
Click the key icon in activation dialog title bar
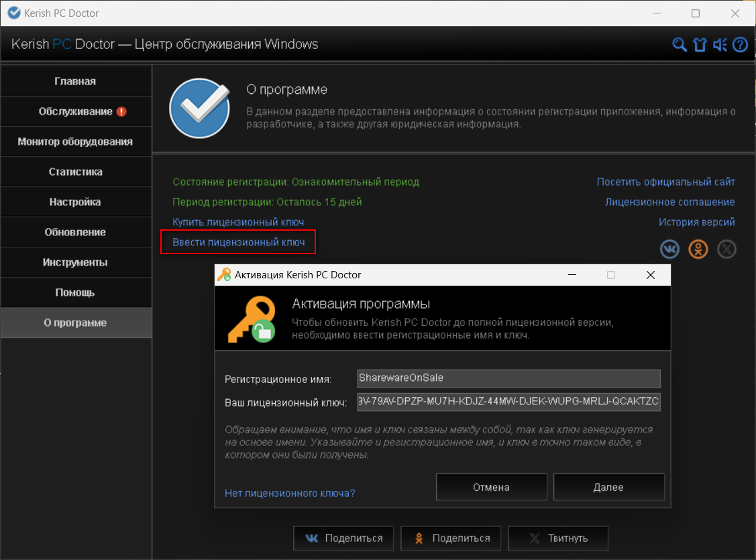pyautogui.click(x=224, y=275)
